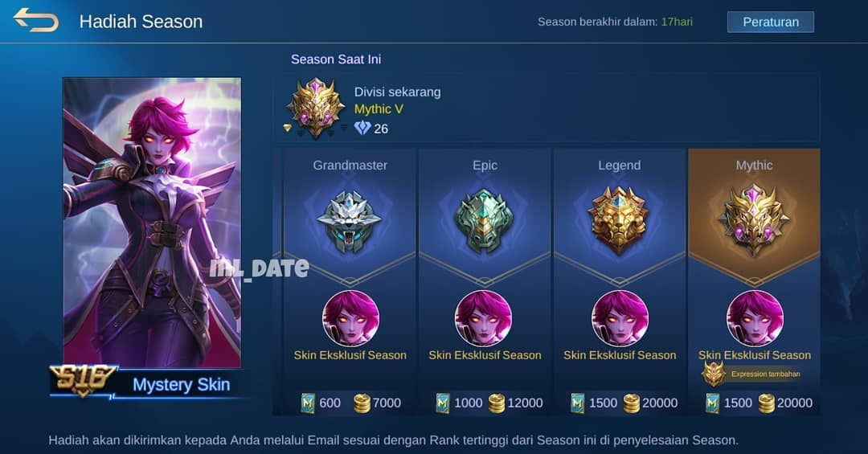The width and height of the screenshot is (868, 454).
Task: Tap the Epic 12000 battle points coin
Action: pyautogui.click(x=497, y=403)
